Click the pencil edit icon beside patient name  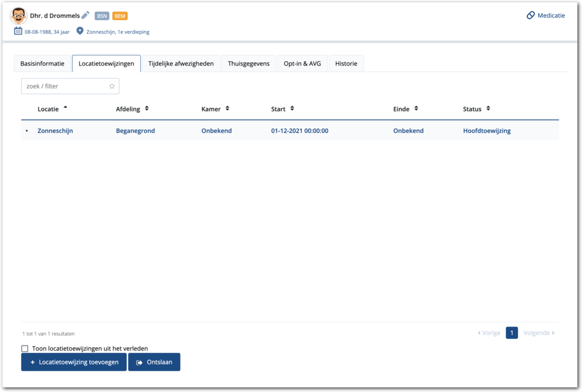coord(86,16)
